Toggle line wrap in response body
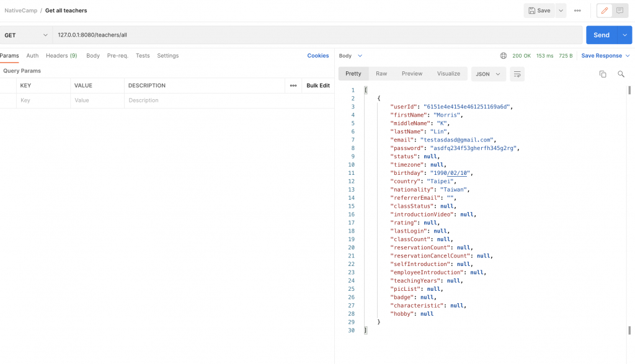635x364 pixels. [x=517, y=74]
